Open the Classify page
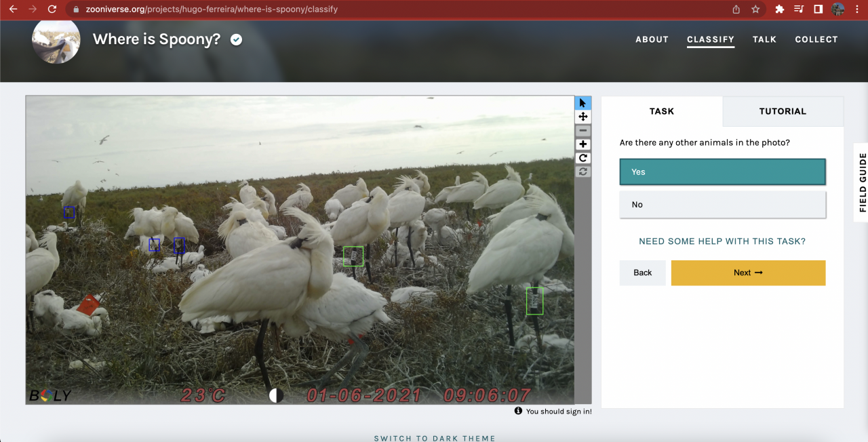The width and height of the screenshot is (868, 442). click(x=711, y=39)
